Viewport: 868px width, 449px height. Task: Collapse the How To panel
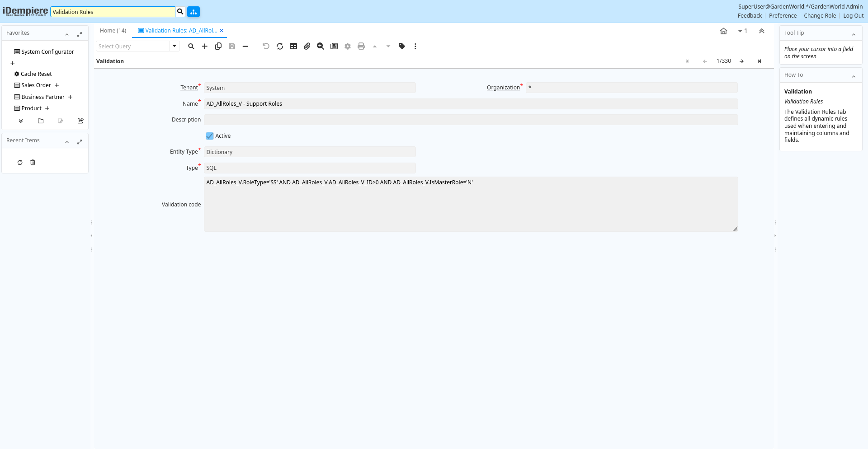click(854, 76)
